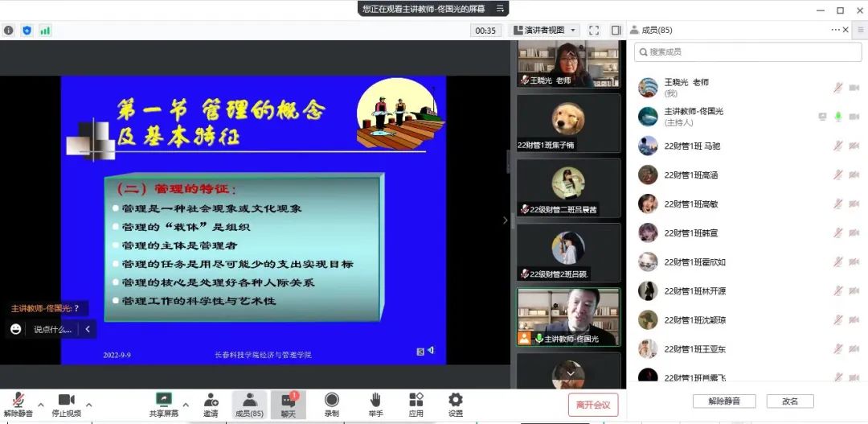Raise hand using the 举手 icon
This screenshot has width=868, height=424.
click(x=375, y=404)
